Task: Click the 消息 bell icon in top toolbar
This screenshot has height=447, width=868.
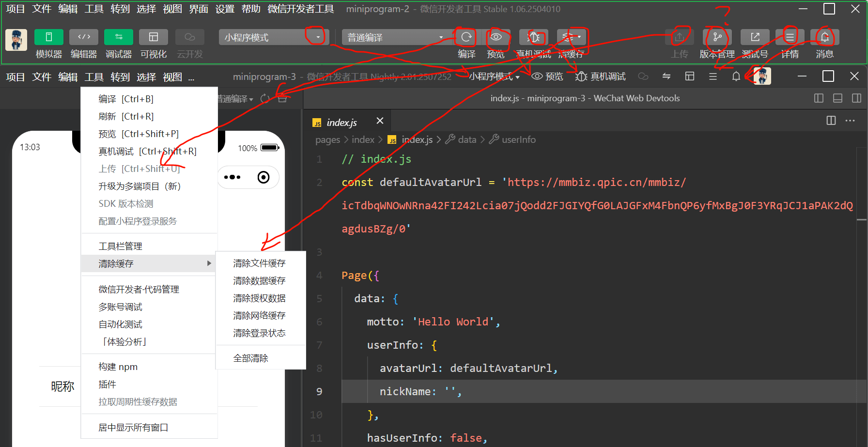Action: [x=825, y=37]
